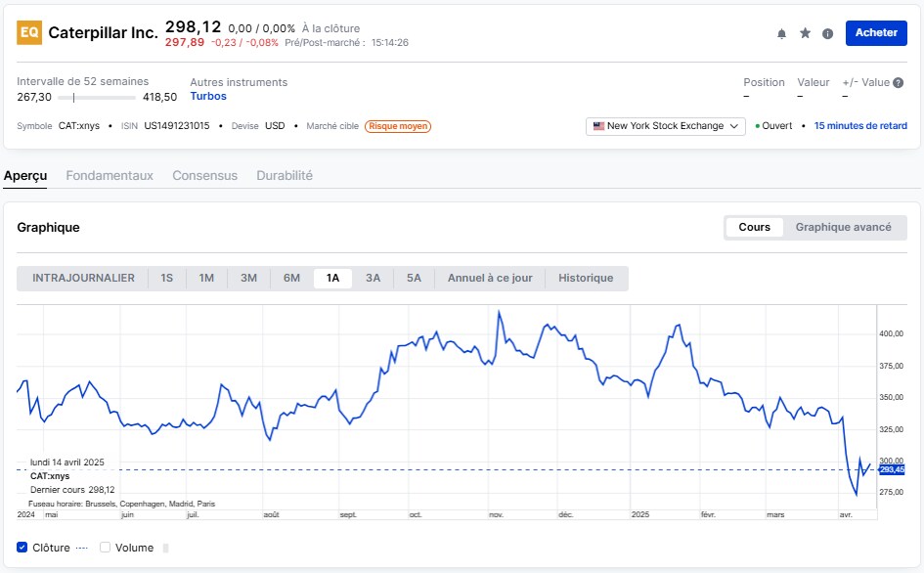Enable the Volume checkbox

pos(105,548)
